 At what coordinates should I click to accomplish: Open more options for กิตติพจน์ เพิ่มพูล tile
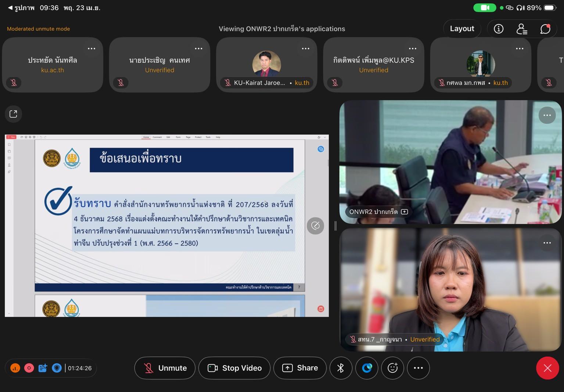(413, 48)
